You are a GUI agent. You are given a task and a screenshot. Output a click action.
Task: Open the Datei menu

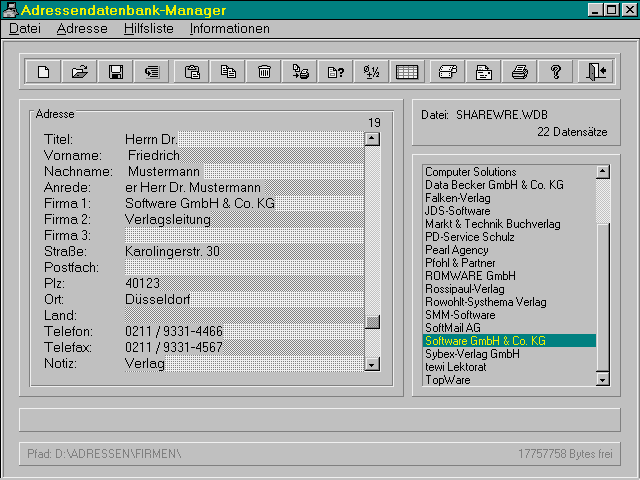click(24, 29)
